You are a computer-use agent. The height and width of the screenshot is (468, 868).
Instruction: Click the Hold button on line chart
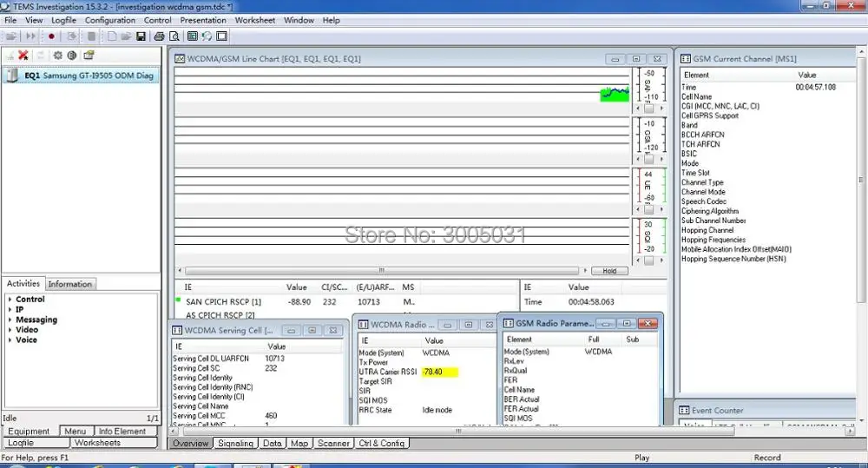[x=609, y=271]
